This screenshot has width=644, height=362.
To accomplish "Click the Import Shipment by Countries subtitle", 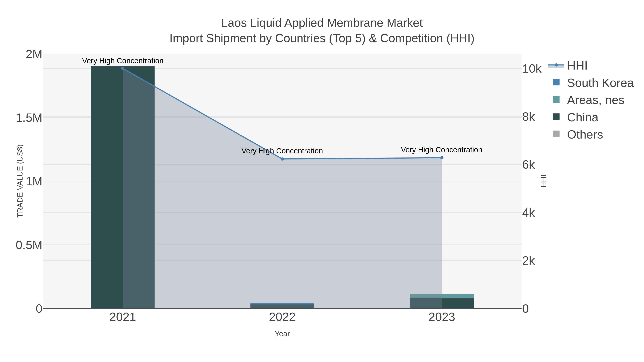I will pos(322,38).
